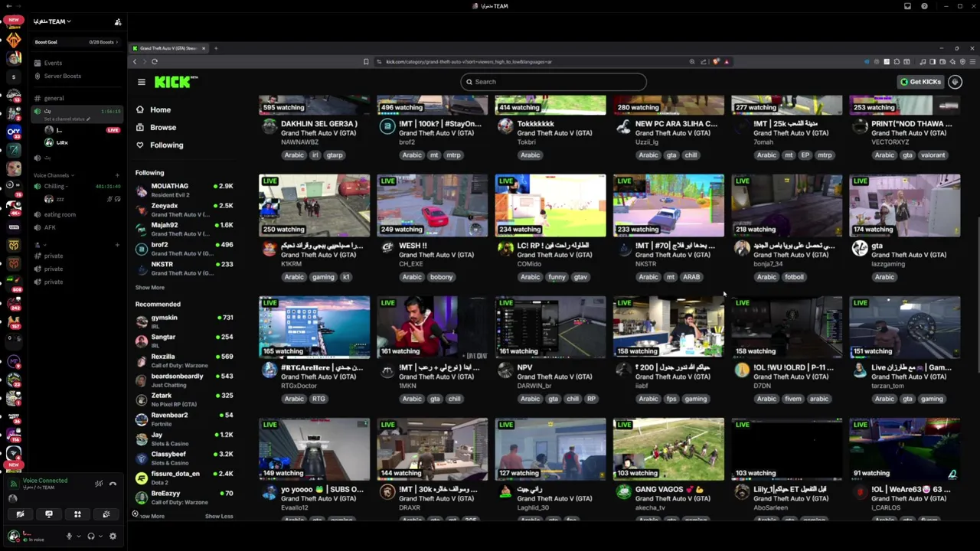Screen dimensions: 980x551
Task: Mute the Discord microphone
Action: tap(69, 536)
